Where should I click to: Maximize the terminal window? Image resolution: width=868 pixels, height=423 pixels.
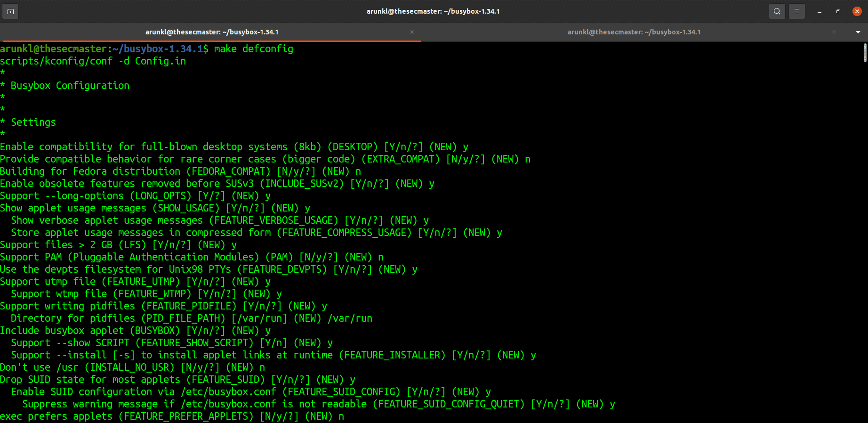(838, 12)
